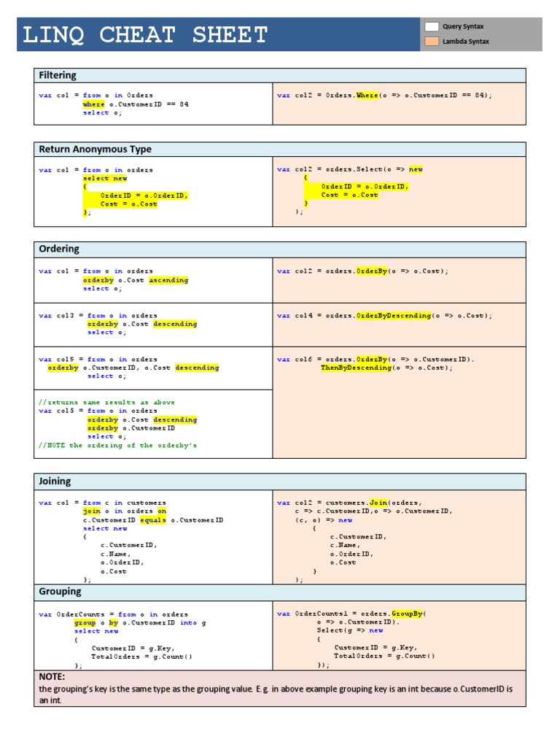Click the white Query Syntax legend swatch
Viewport: 560px width, 747px height.
click(x=431, y=27)
